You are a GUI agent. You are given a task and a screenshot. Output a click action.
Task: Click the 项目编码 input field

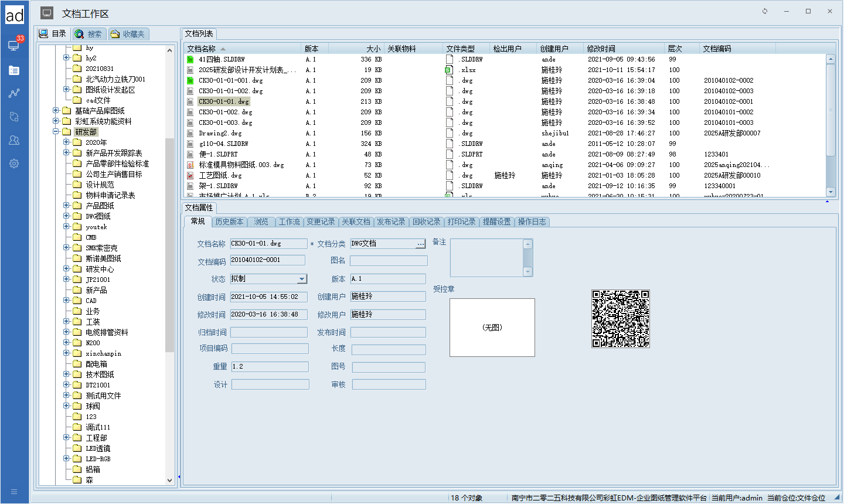pyautogui.click(x=270, y=349)
